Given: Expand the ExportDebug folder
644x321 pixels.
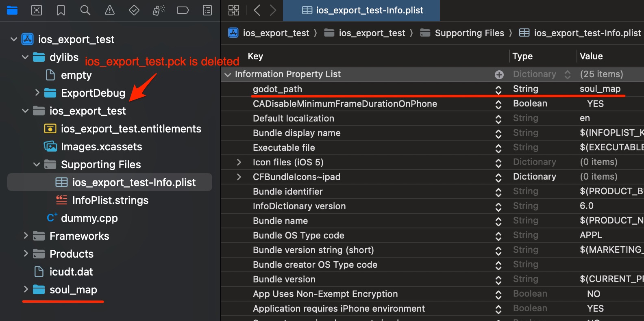Looking at the screenshot, I should tap(37, 93).
